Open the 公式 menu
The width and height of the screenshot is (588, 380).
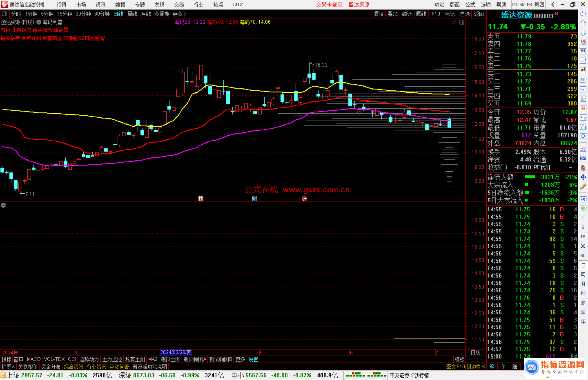coord(470,5)
